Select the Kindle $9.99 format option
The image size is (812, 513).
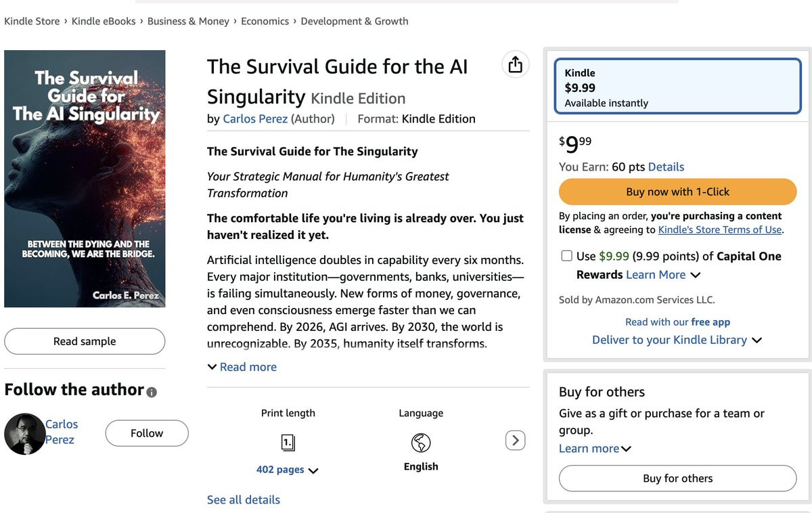pyautogui.click(x=677, y=87)
